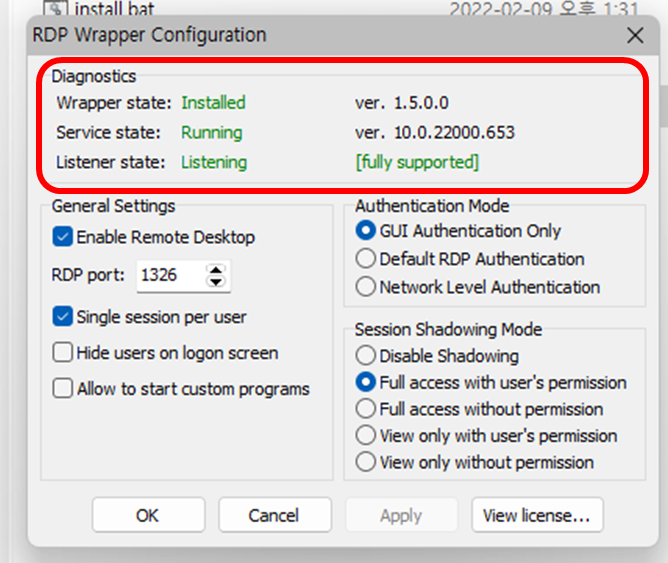Image resolution: width=668 pixels, height=563 pixels.
Task: Dismiss dialog with Cancel button
Action: 275,515
